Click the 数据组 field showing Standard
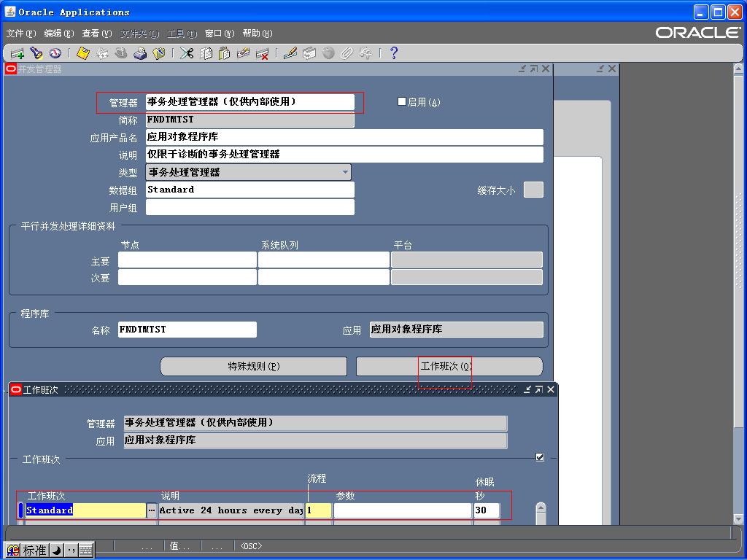 click(x=250, y=190)
